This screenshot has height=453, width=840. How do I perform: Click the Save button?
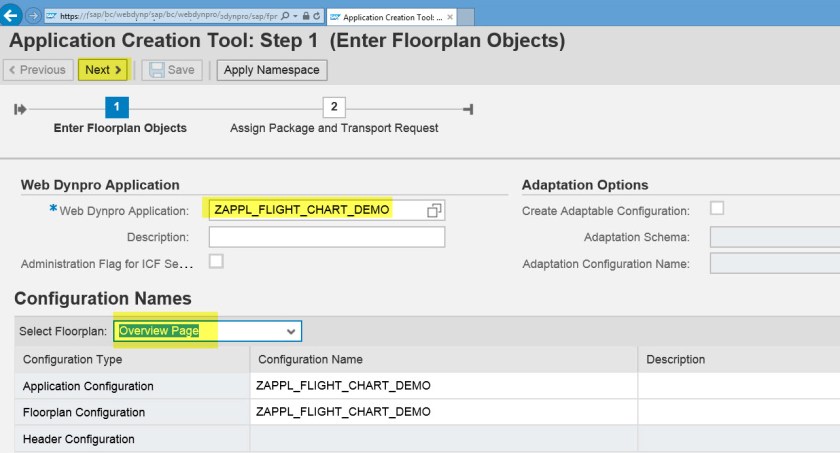(x=173, y=70)
